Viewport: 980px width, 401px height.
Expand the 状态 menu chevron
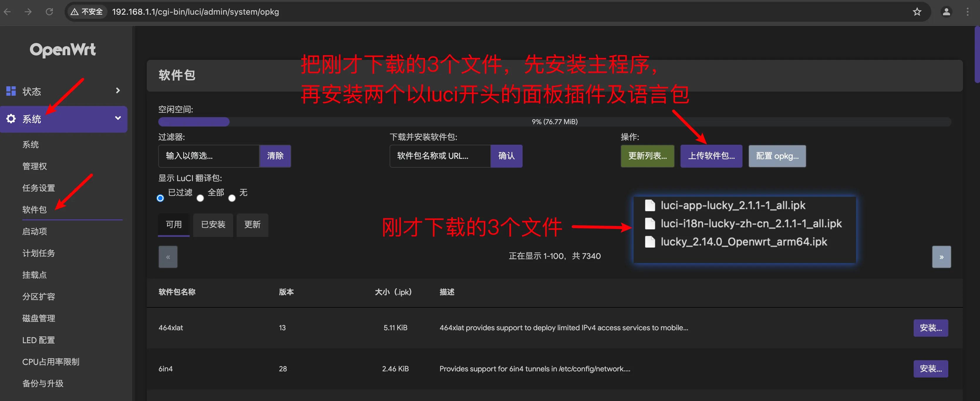118,90
